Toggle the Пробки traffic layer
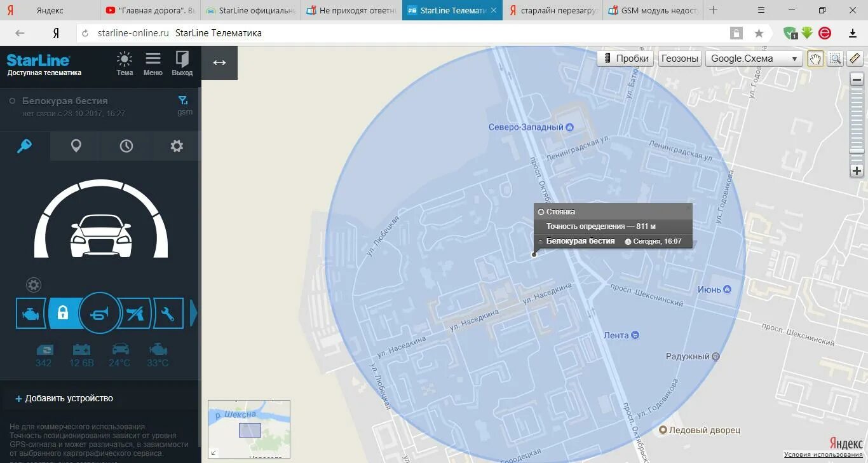The image size is (868, 463). [626, 59]
